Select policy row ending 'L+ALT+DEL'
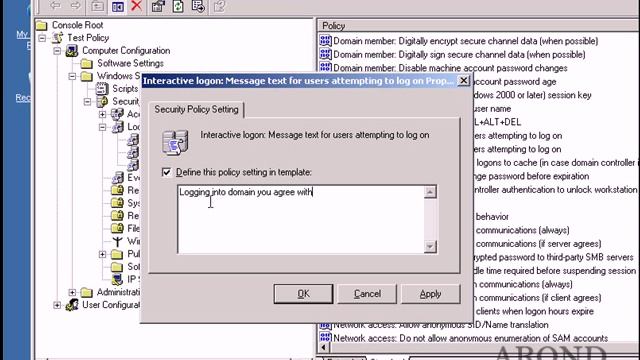 498,122
